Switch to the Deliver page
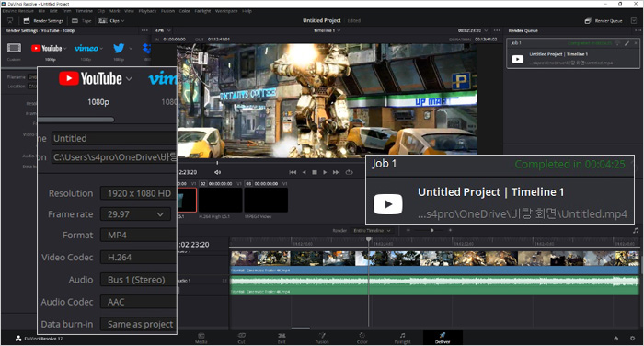644x346 pixels. [443, 338]
